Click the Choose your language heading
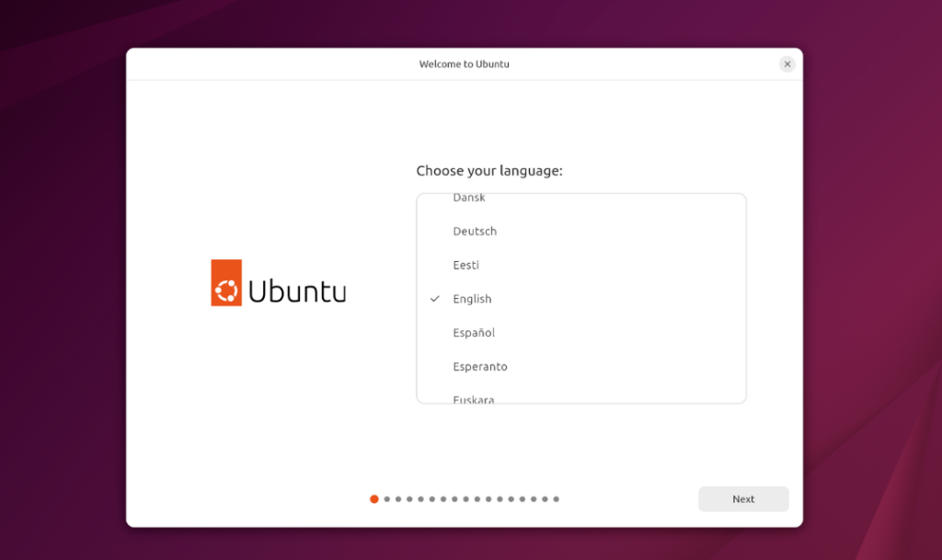This screenshot has width=942, height=560. (488, 171)
